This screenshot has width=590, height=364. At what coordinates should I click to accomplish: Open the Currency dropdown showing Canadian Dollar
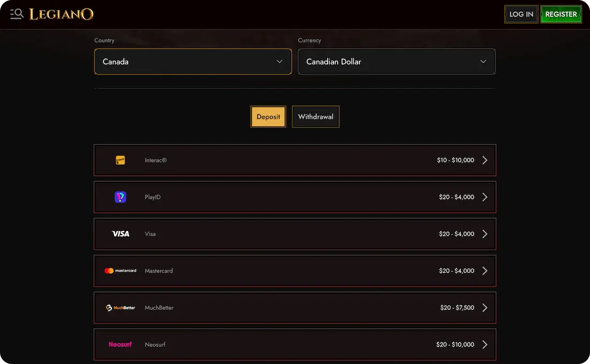click(x=396, y=61)
